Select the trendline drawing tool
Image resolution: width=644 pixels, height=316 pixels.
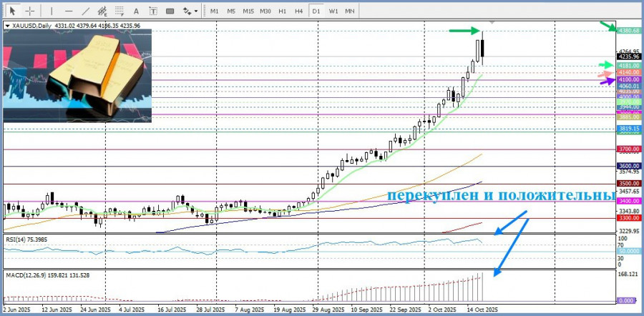(86, 11)
